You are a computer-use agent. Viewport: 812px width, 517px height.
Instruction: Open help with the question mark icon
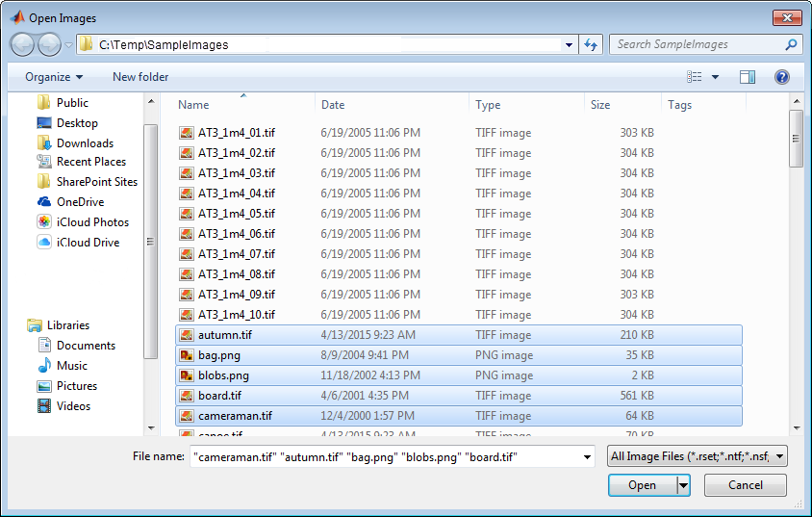[x=781, y=77]
